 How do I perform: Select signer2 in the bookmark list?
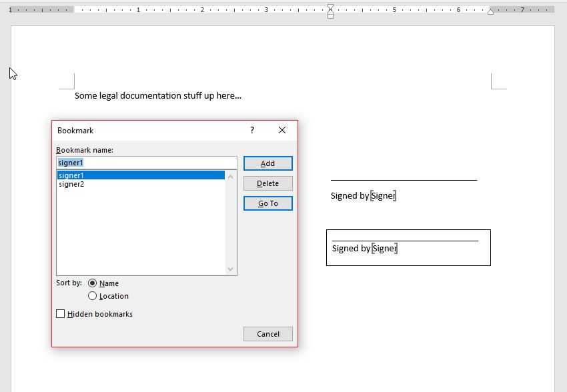72,184
